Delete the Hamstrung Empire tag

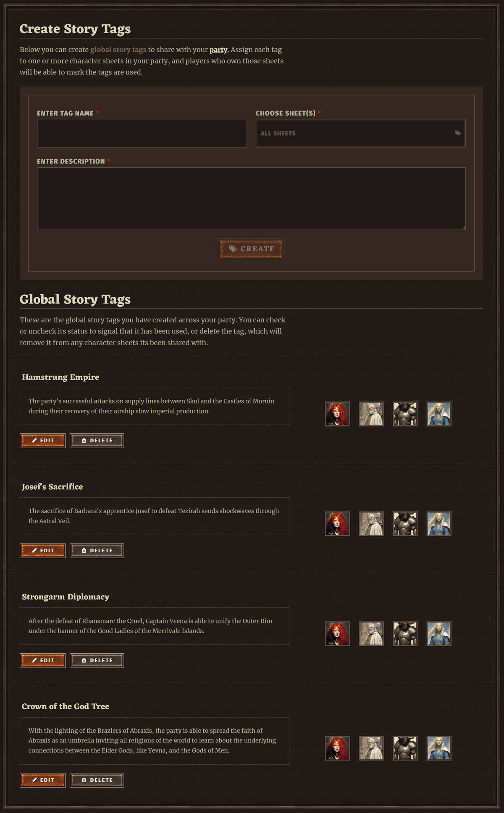pyautogui.click(x=97, y=441)
